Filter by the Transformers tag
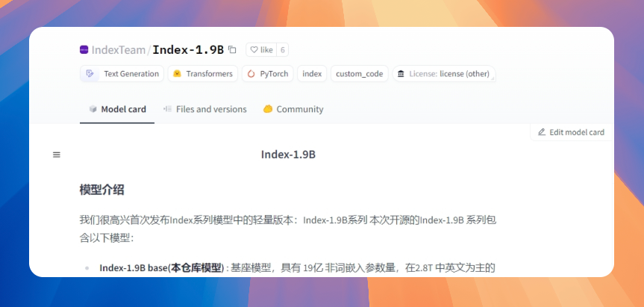Viewport: 644px width, 307px height. (x=203, y=74)
